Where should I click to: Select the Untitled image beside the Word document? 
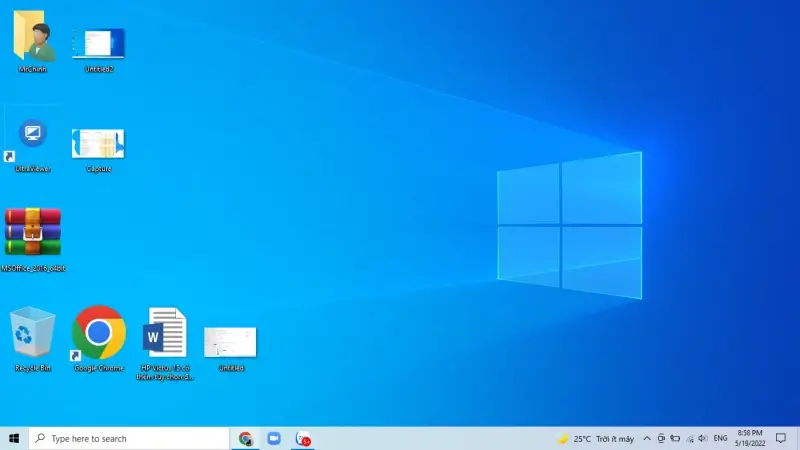tap(230, 342)
